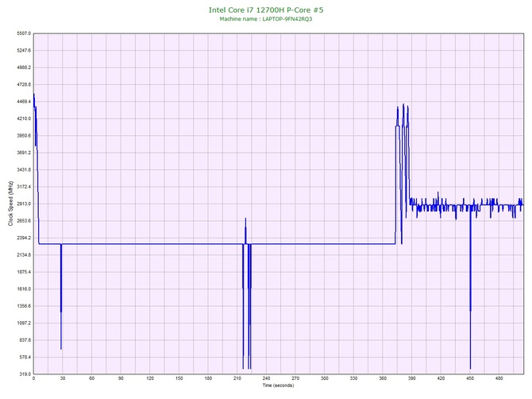Click the deep clock drop near 450 seconds

coord(470,287)
